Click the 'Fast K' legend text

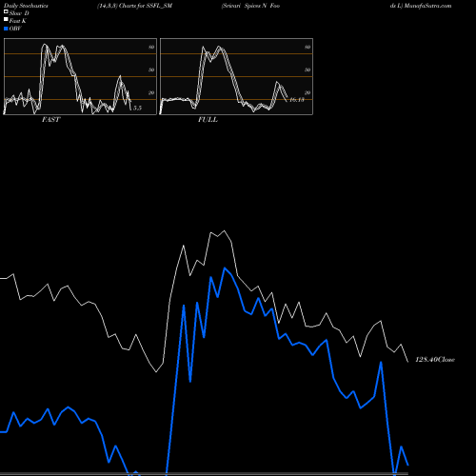pyautogui.click(x=17, y=21)
